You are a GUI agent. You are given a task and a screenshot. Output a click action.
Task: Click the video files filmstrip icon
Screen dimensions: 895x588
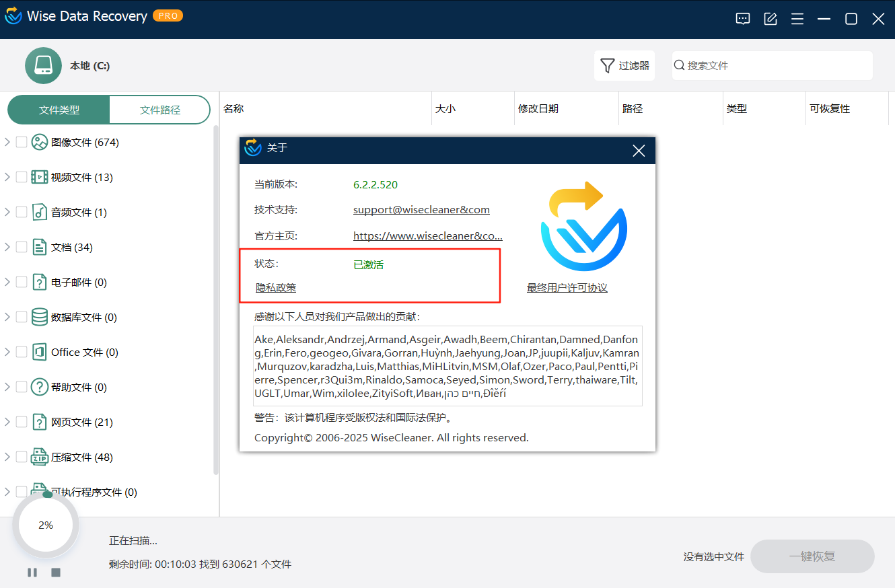pyautogui.click(x=40, y=177)
